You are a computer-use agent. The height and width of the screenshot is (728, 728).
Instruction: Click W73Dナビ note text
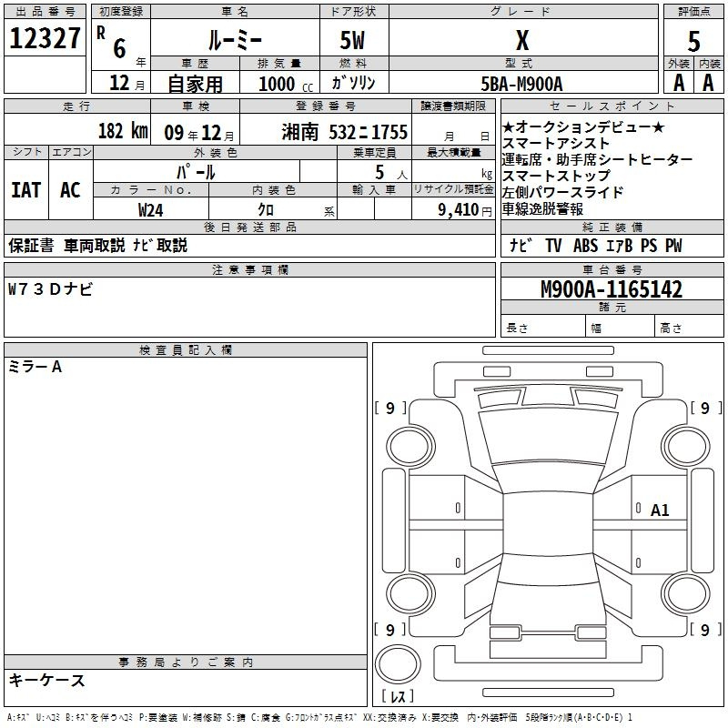click(x=51, y=289)
